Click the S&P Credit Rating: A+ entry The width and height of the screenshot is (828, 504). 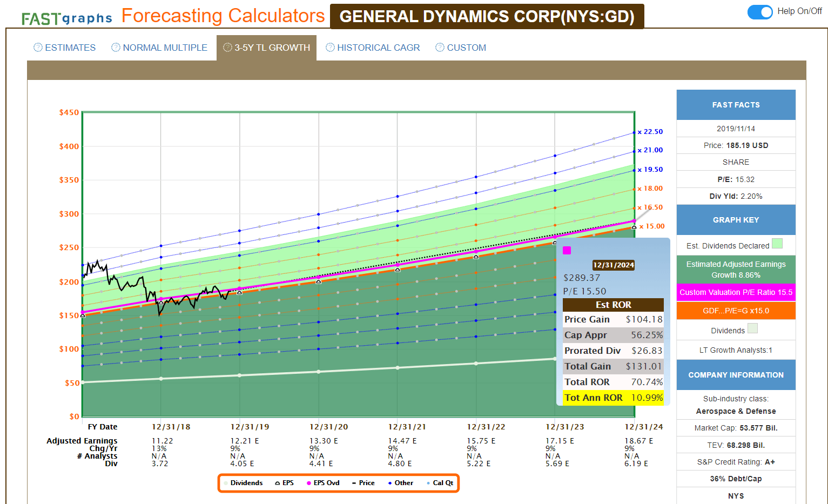[736, 462]
